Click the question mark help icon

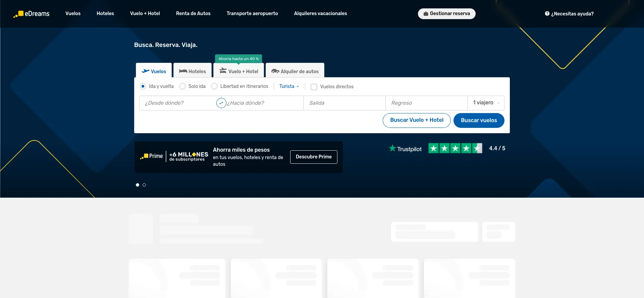(x=547, y=14)
